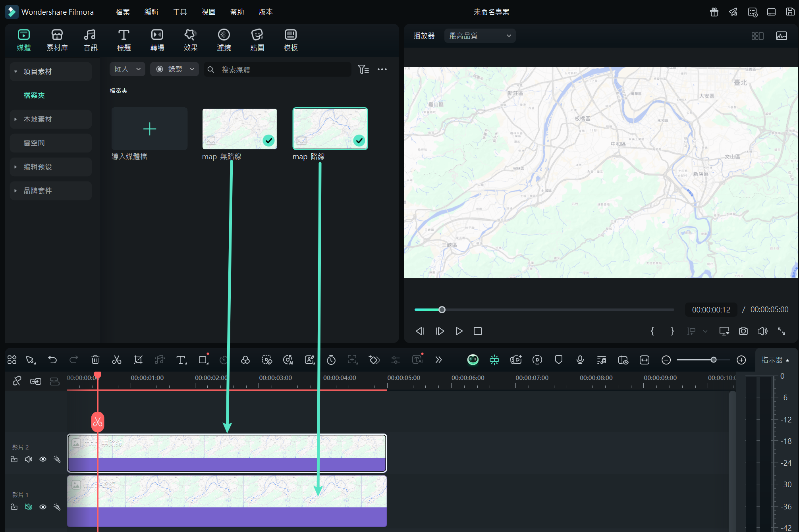Open the 標題 titles tab
Viewport: 799px width, 532px height.
tap(124, 40)
